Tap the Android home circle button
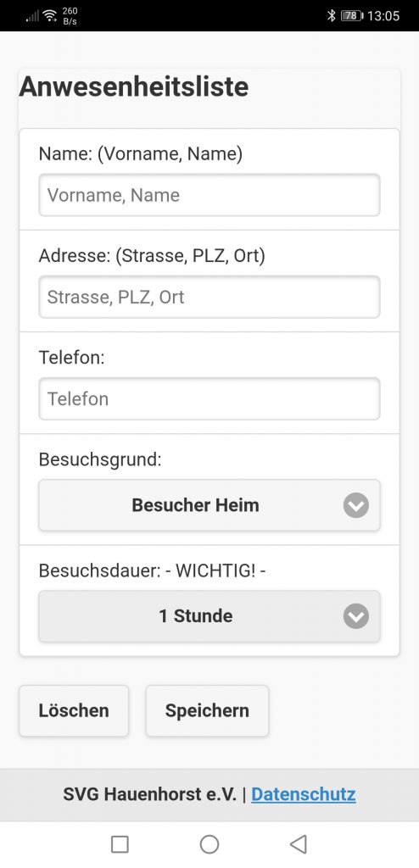The height and width of the screenshot is (868, 419). [x=209, y=843]
